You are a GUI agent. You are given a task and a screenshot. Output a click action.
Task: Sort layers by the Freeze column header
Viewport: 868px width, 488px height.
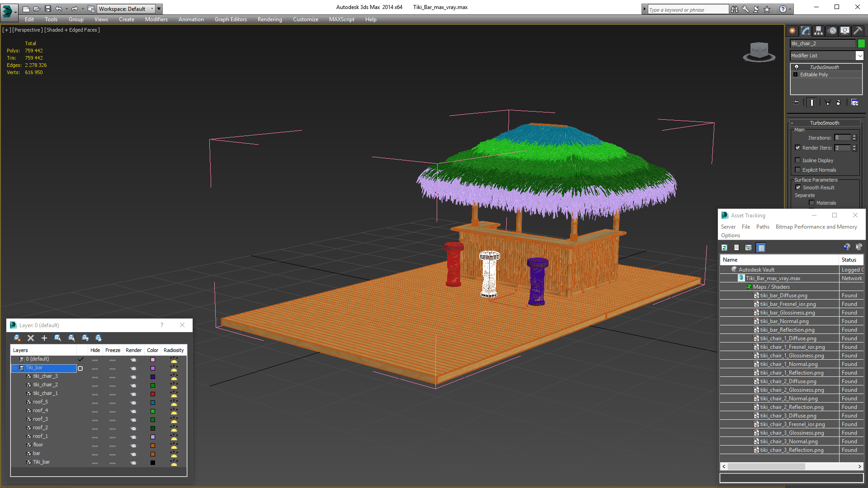tap(113, 350)
